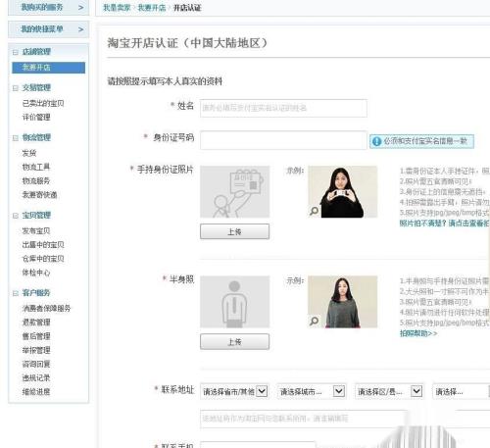The image size is (490, 448).
Task: Open 拍照帮助>> link
Action: coord(418,333)
